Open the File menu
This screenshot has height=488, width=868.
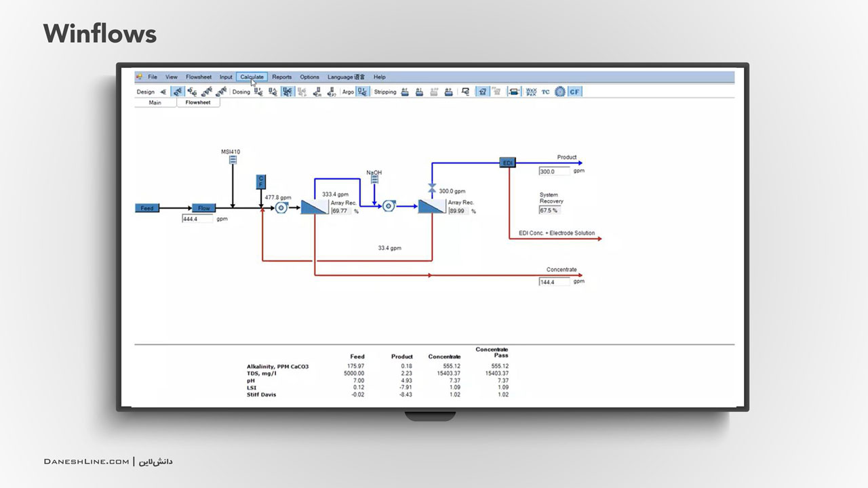(153, 77)
